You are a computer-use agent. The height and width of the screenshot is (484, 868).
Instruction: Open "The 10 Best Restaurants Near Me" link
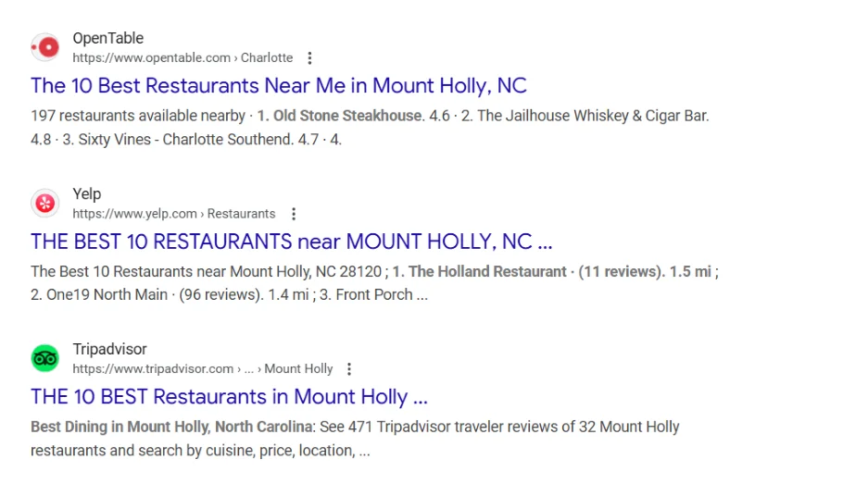[278, 86]
